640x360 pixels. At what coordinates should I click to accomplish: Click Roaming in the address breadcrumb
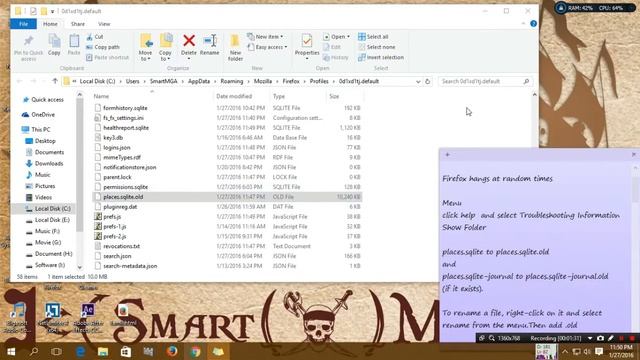point(232,81)
